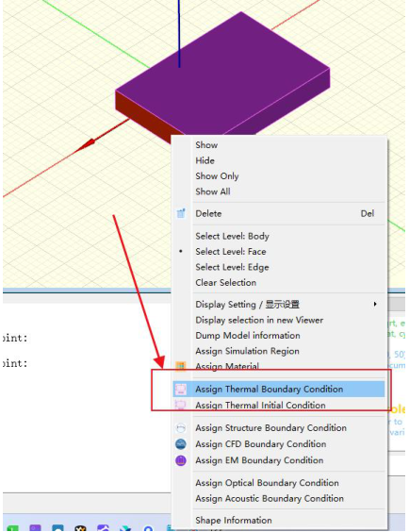Viewport: 409px width, 532px height.
Task: Choose Clear Selection
Action: click(x=279, y=283)
